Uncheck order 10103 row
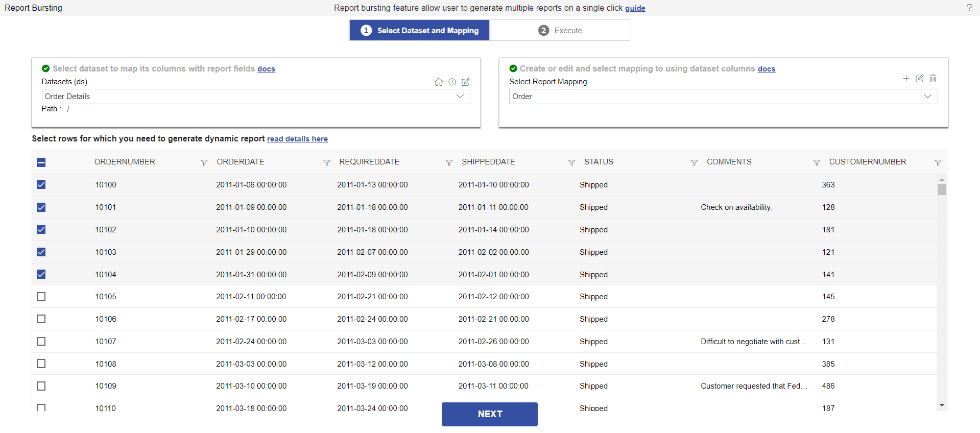Image resolution: width=980 pixels, height=433 pixels. coord(41,252)
